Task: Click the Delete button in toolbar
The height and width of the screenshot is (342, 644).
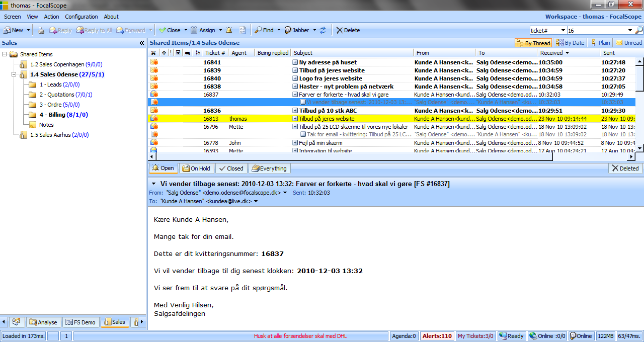Action: [x=348, y=30]
